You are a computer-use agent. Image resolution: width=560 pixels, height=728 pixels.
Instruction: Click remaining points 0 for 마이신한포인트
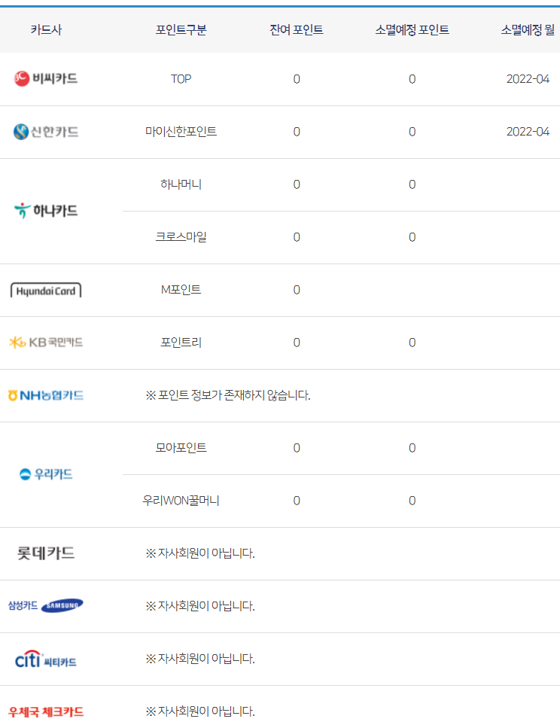tap(297, 132)
